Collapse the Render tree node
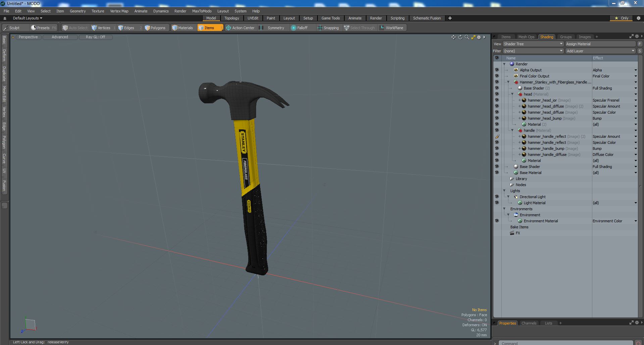This screenshot has width=644, height=345. tap(504, 64)
